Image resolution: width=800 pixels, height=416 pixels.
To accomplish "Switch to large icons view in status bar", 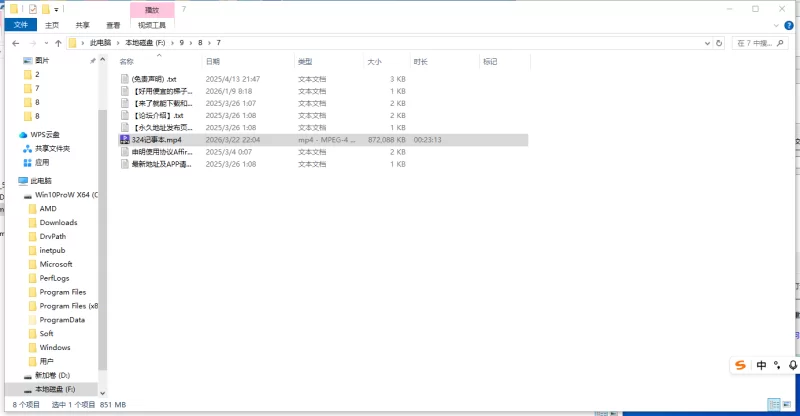I will (x=786, y=404).
